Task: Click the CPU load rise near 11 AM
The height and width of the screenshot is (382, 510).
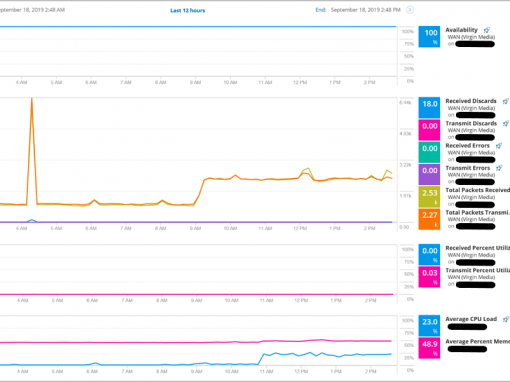Action: [x=261, y=359]
